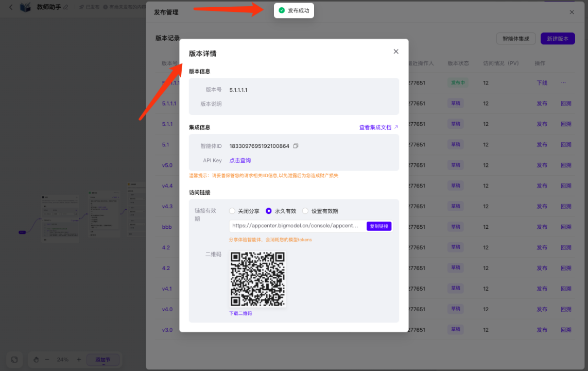Click 发布 for version bbb

[x=542, y=227]
